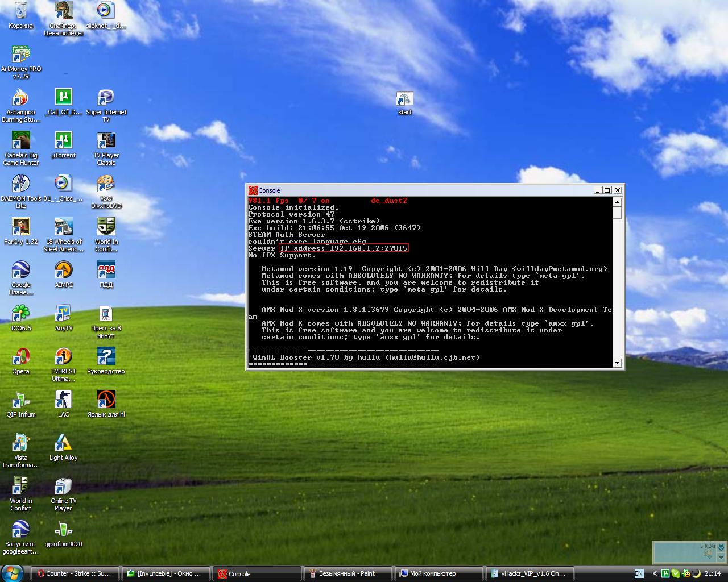Image resolution: width=728 pixels, height=582 pixels.
Task: Minimize the Console window
Action: [x=598, y=190]
